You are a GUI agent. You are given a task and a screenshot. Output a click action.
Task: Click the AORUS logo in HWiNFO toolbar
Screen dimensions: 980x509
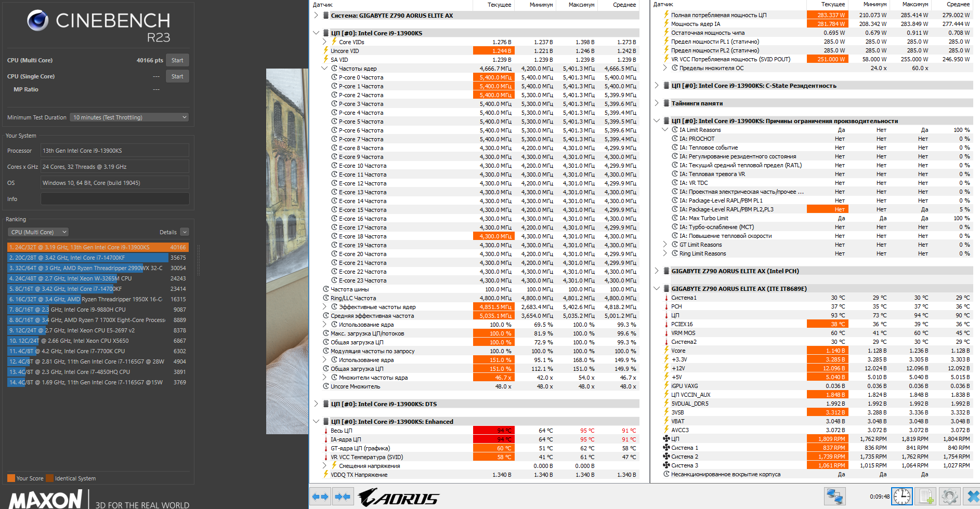[398, 497]
